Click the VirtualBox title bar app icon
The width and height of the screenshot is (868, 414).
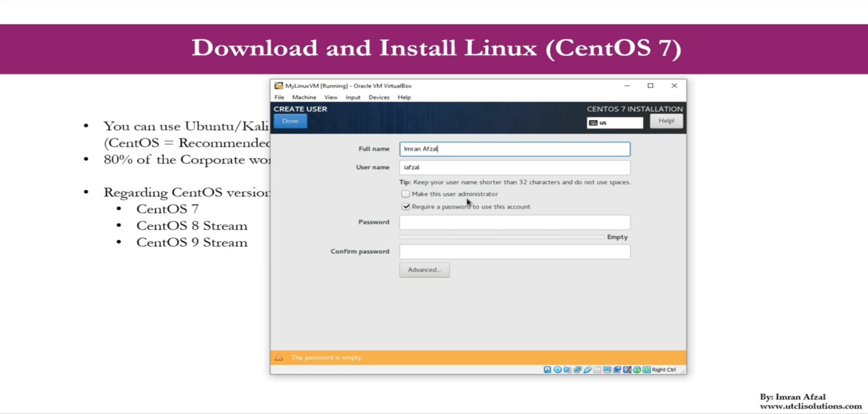pos(279,86)
